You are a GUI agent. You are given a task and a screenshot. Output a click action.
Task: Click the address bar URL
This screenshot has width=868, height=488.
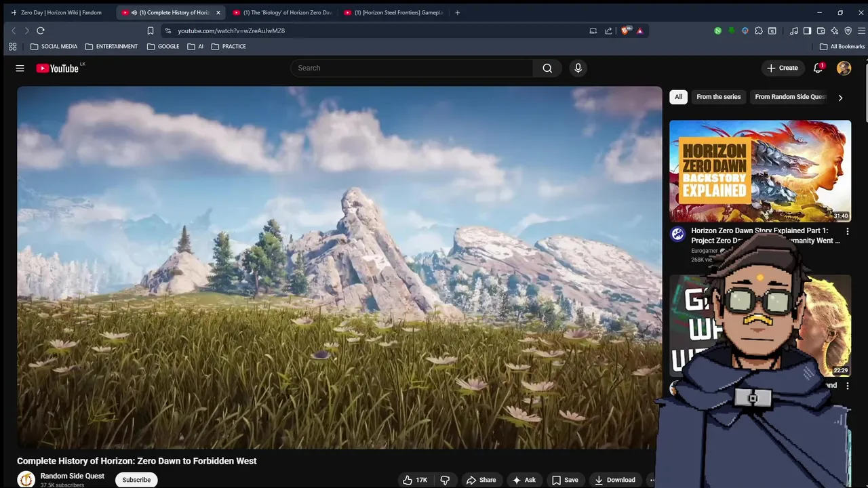pyautogui.click(x=231, y=30)
